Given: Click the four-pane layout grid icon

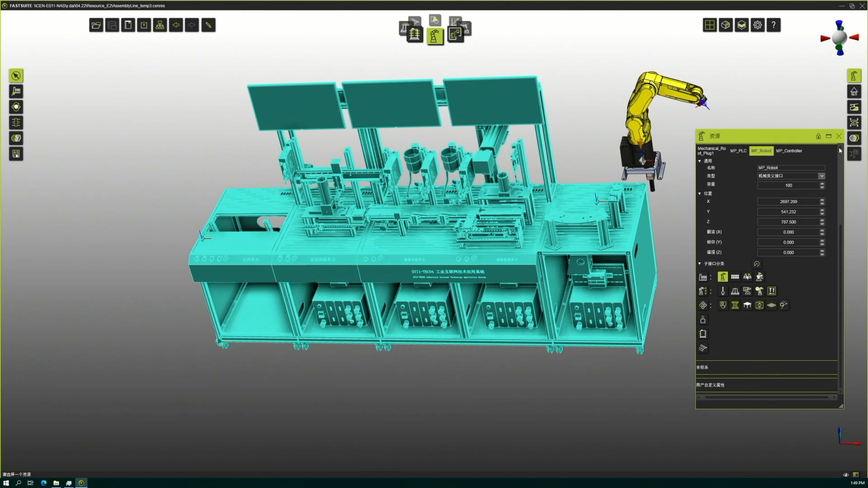Looking at the screenshot, I should pyautogui.click(x=710, y=25).
